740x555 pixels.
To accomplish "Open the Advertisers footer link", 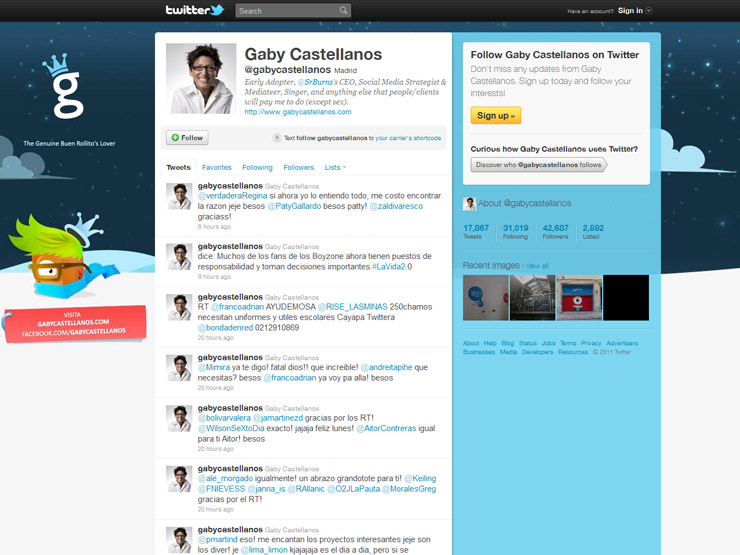I will click(x=622, y=343).
